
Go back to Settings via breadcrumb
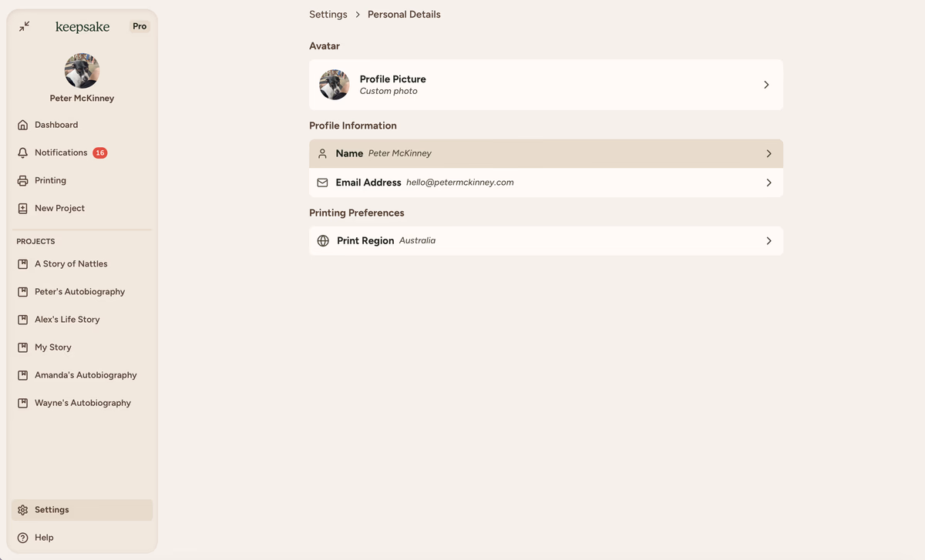(328, 15)
